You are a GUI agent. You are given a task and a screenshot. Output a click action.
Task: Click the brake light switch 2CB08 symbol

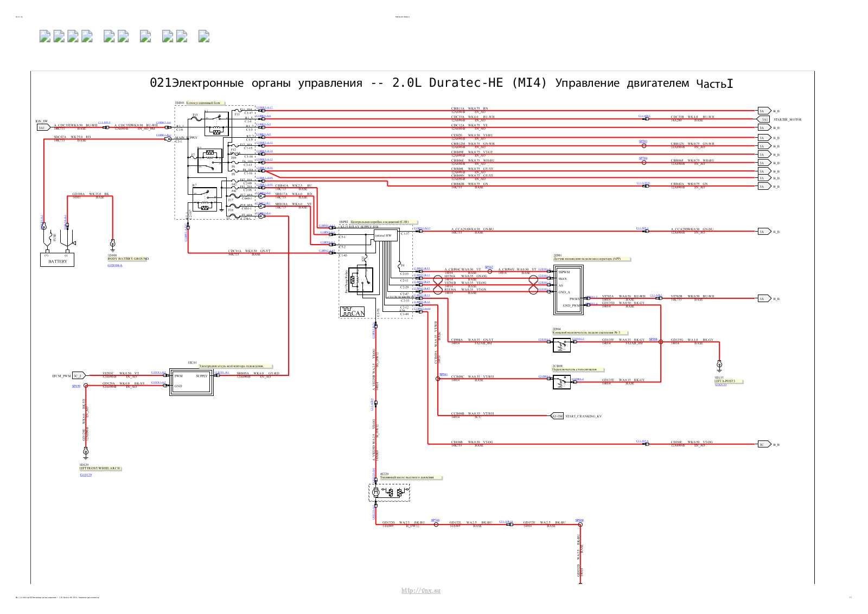point(561,382)
